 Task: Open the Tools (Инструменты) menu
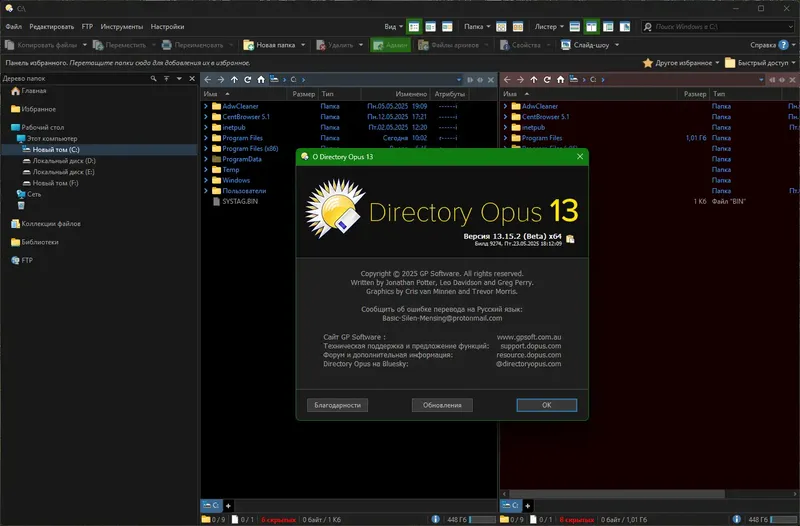tap(121, 27)
